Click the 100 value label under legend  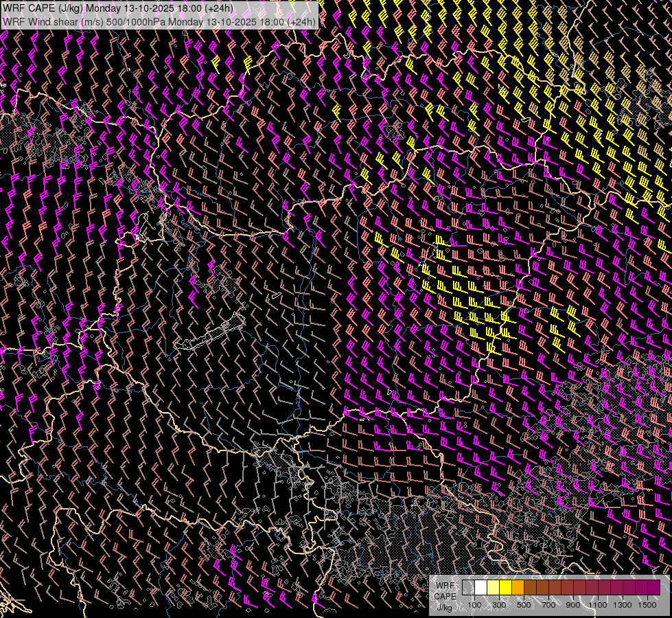click(x=474, y=605)
